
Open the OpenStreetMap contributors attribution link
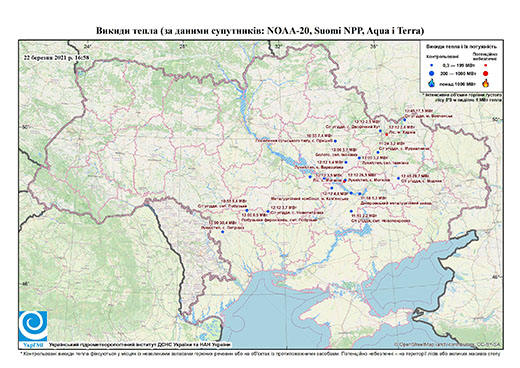click(x=448, y=344)
